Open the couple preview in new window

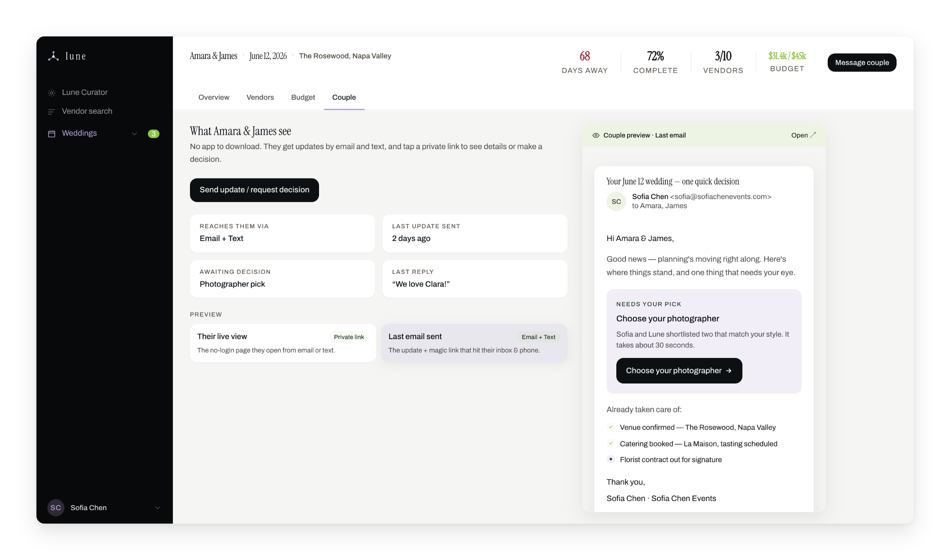[803, 135]
